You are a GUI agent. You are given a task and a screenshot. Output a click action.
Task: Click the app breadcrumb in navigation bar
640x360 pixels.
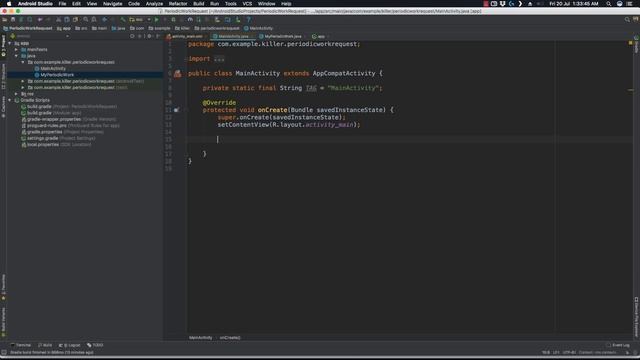64,29
